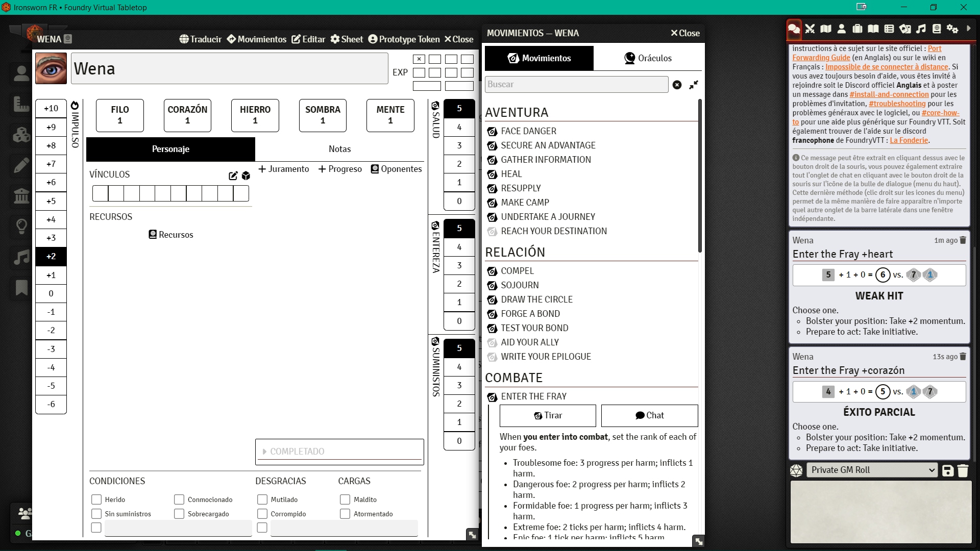Open the Card Stacks sidebar tab
Image resolution: width=980 pixels, height=551 pixels.
905,29
